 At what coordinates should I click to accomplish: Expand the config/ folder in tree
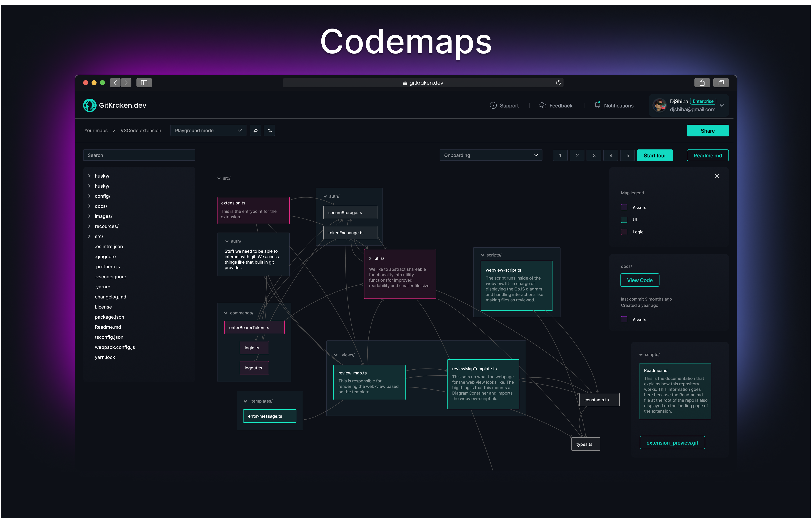(x=89, y=196)
